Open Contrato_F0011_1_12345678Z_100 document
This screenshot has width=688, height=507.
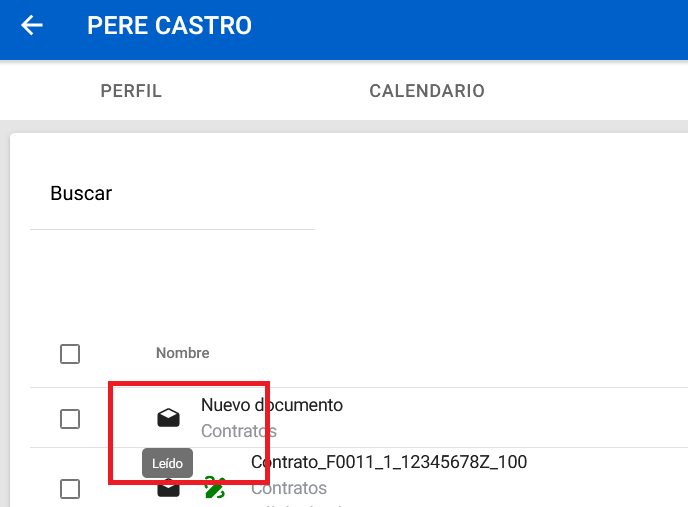pyautogui.click(x=388, y=462)
